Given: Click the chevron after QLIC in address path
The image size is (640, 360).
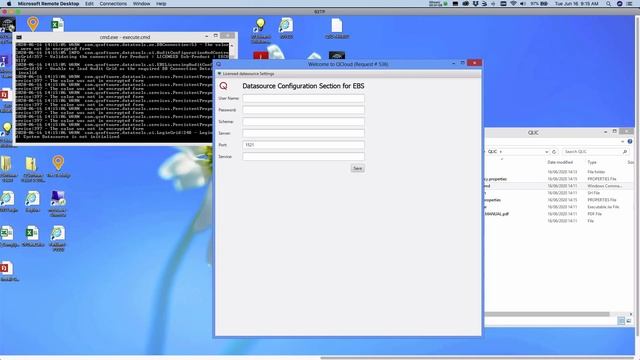Looking at the screenshot, I should 501,151.
